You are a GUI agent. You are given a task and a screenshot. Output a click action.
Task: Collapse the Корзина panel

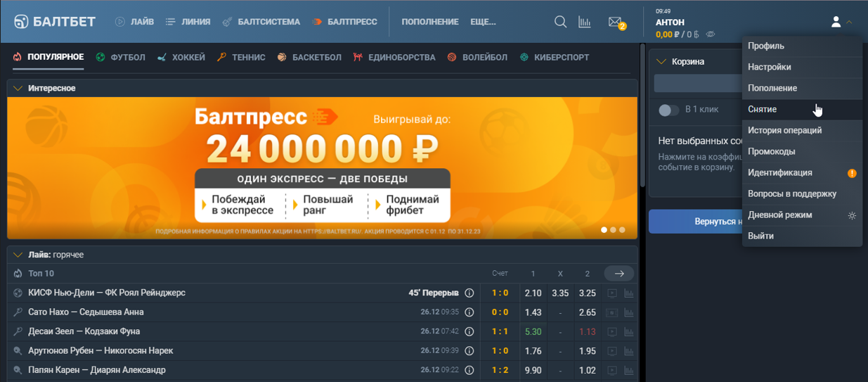pyautogui.click(x=661, y=62)
